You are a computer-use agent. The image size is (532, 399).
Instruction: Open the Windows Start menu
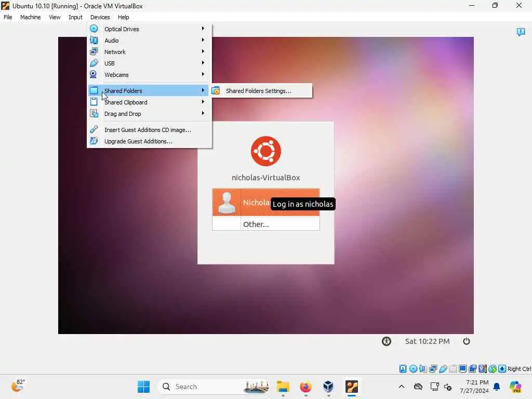pyautogui.click(x=143, y=387)
